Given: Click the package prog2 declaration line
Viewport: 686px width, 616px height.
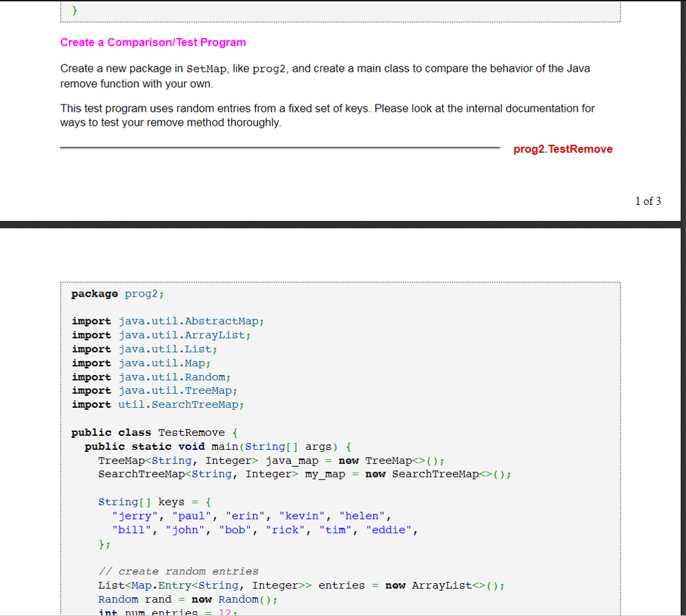Looking at the screenshot, I should click(117, 293).
